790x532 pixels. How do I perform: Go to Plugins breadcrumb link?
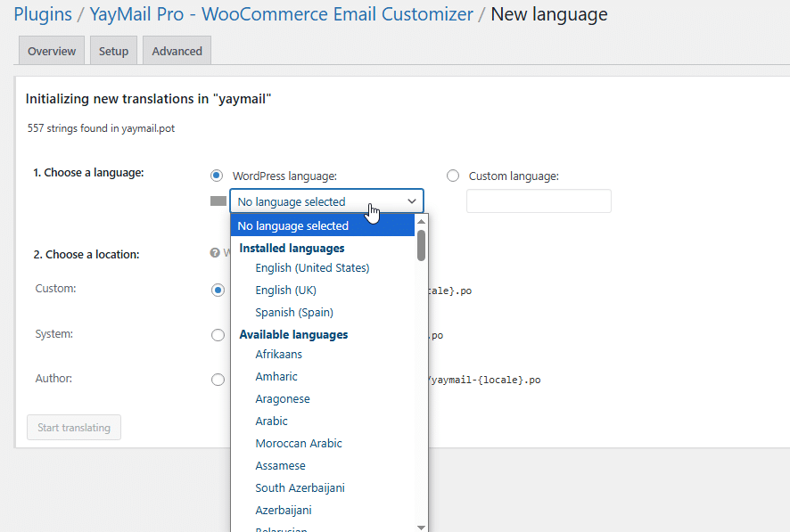click(x=43, y=14)
